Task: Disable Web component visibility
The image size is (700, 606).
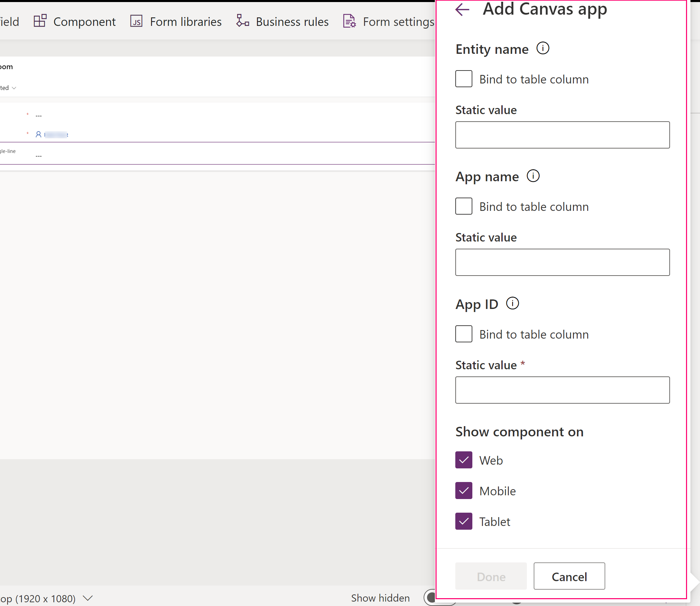Action: coord(464,460)
